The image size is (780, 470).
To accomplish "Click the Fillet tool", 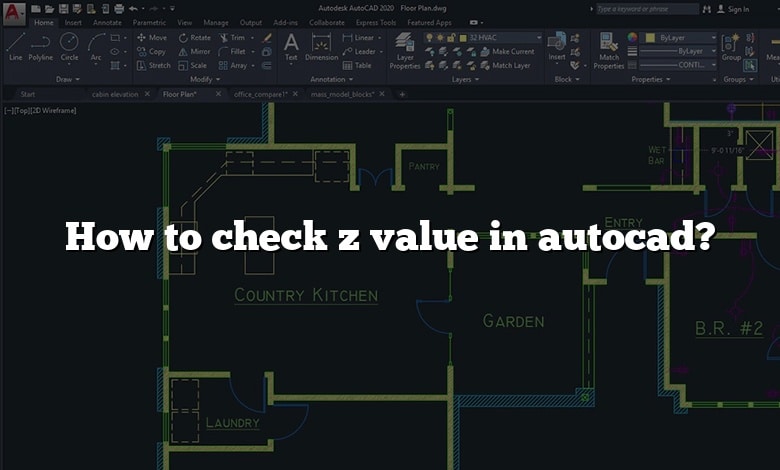I will click(x=232, y=51).
